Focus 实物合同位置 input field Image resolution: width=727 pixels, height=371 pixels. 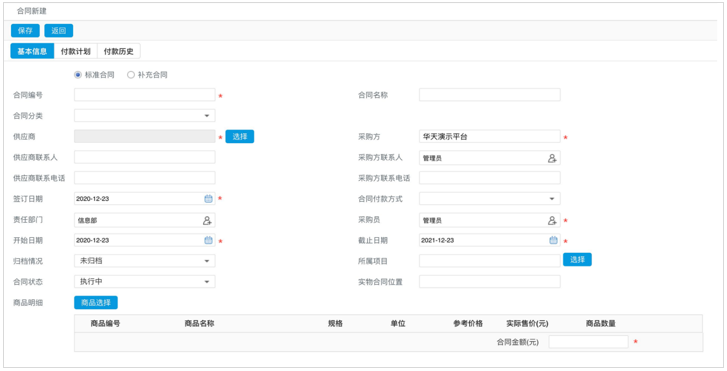point(490,281)
